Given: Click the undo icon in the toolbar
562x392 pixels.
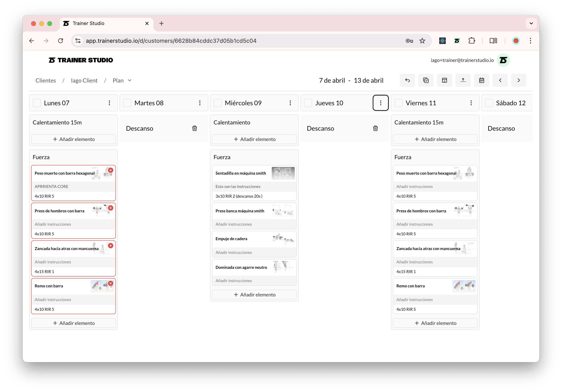Looking at the screenshot, I should tap(407, 80).
